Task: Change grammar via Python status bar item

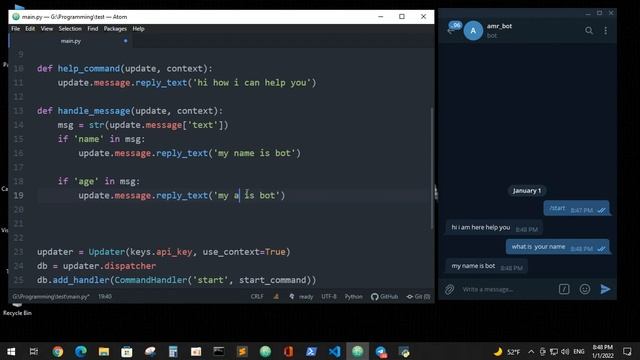Action: (353, 297)
